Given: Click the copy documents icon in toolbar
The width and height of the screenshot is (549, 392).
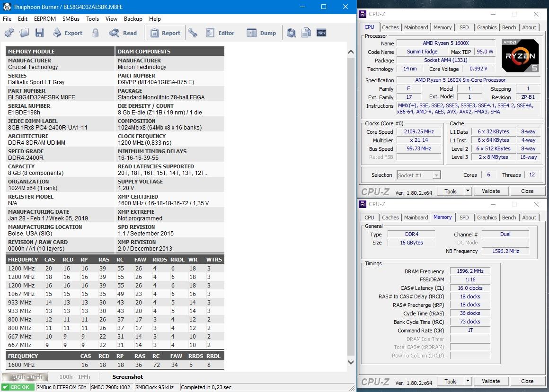Looking at the screenshot, I should (x=306, y=33).
